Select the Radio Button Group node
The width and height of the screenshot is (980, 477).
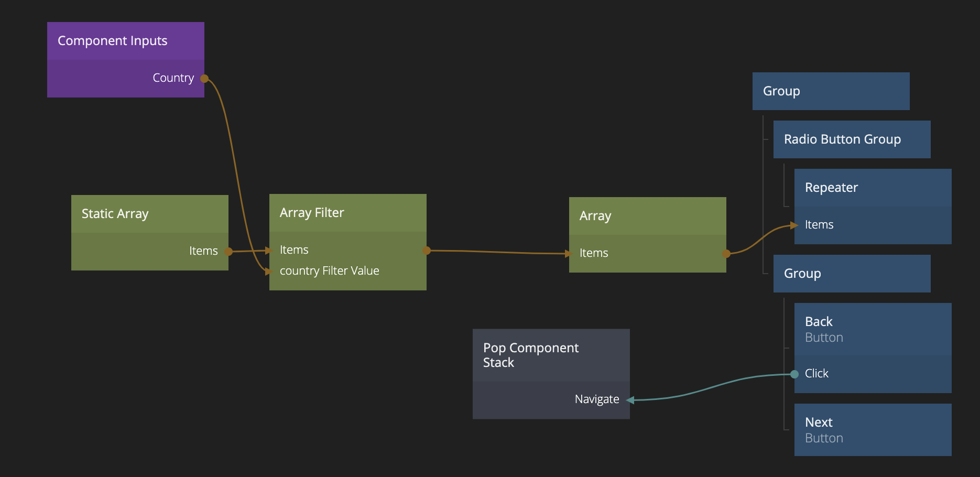point(852,139)
